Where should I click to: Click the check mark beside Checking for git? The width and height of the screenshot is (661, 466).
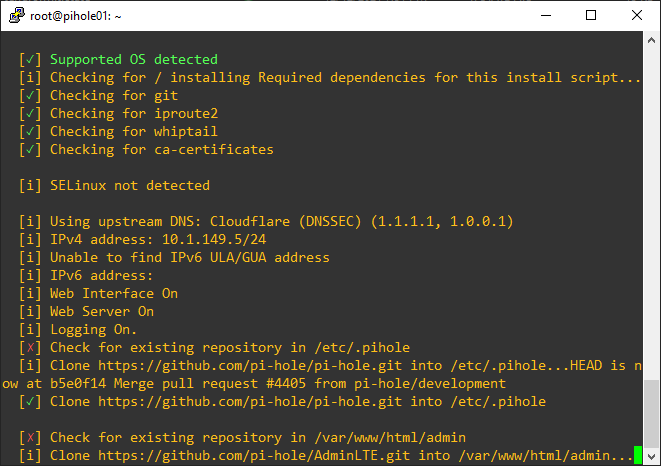(30, 96)
